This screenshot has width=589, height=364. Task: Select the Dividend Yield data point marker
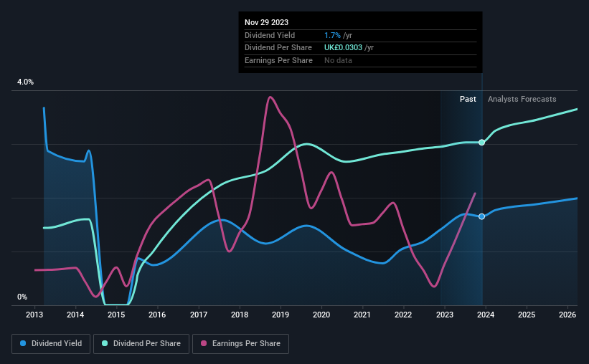(482, 216)
